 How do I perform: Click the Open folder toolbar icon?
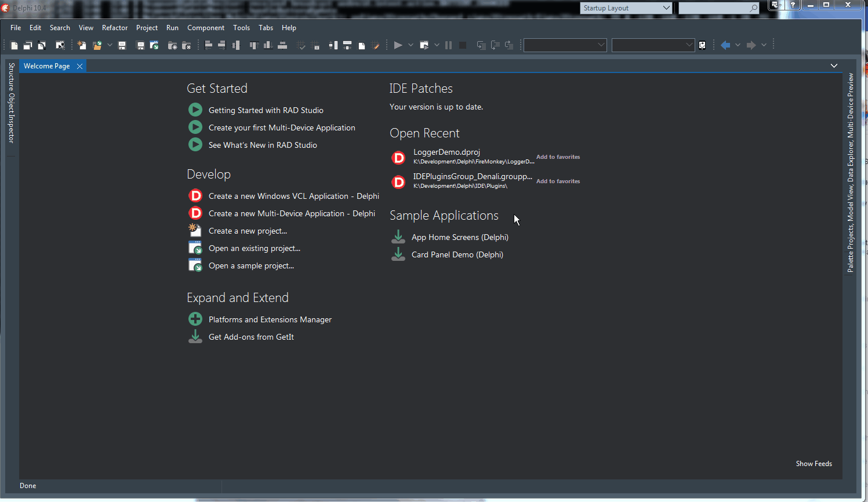(97, 45)
